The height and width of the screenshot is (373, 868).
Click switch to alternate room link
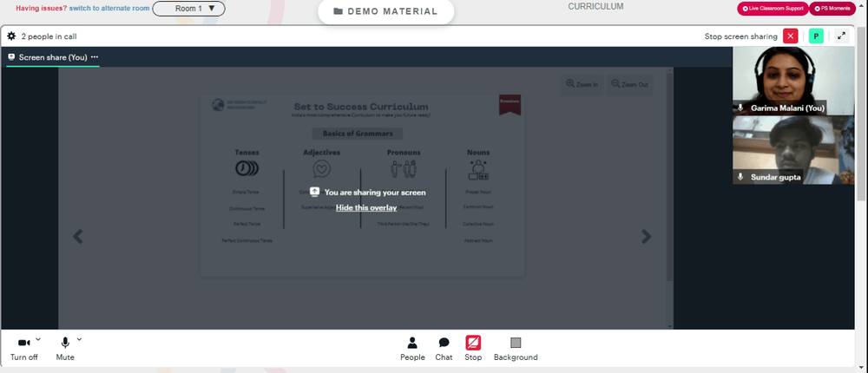pos(109,9)
